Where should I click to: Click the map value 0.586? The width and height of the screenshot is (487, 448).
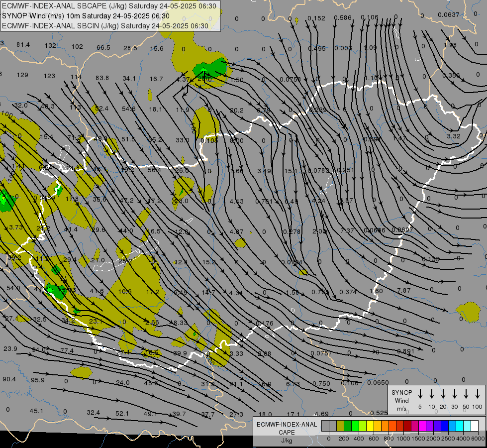343,18
